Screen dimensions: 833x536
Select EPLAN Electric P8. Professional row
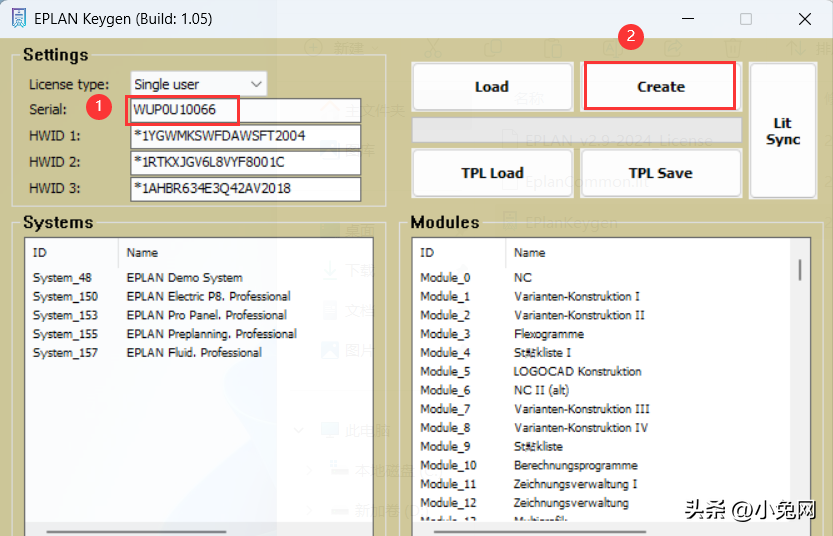(208, 297)
